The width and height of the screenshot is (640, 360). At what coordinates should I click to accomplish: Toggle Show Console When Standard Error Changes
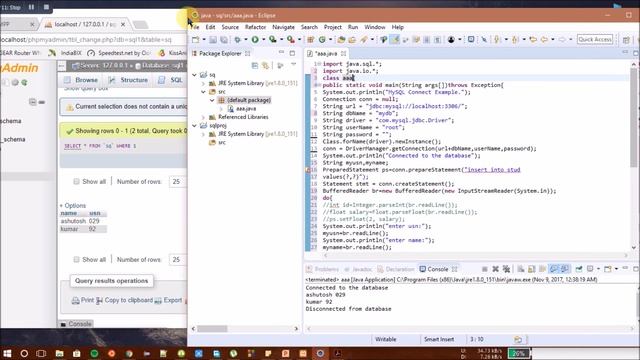click(x=565, y=269)
